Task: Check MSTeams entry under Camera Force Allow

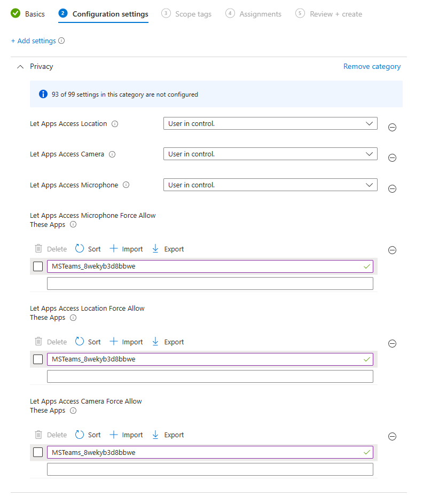Action: (x=38, y=452)
